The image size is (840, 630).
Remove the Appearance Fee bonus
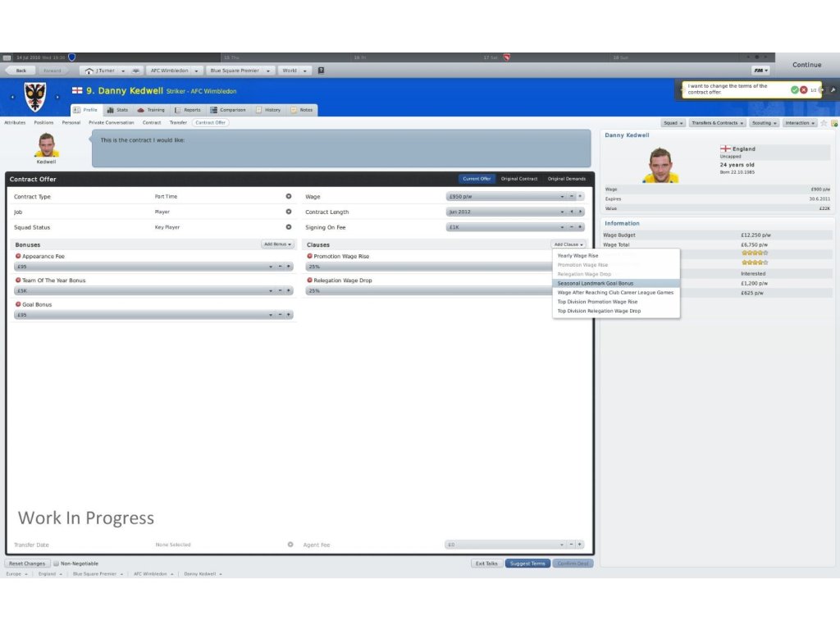[18, 256]
